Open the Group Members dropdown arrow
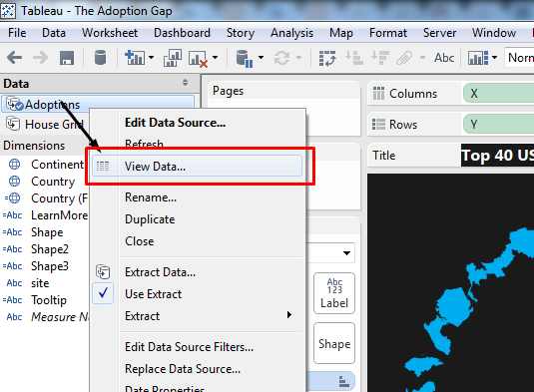The width and height of the screenshot is (534, 392). pos(422,58)
